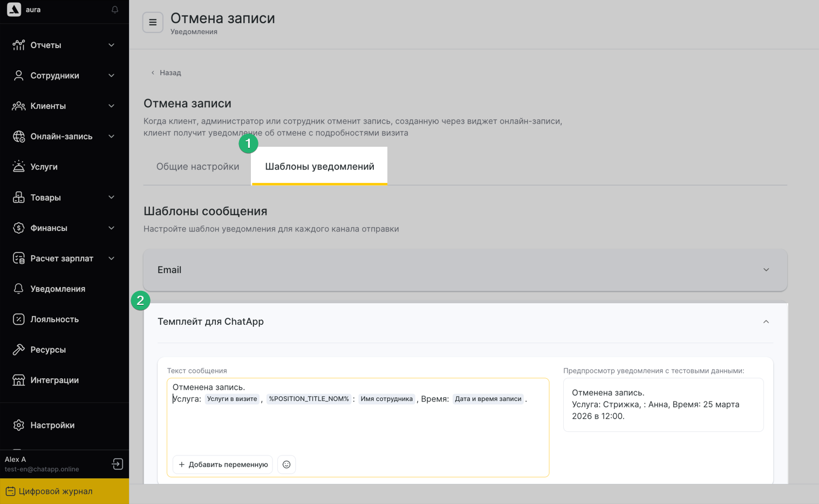The image size is (819, 504).
Task: Open Настройки with gear icon
Action: [x=52, y=425]
